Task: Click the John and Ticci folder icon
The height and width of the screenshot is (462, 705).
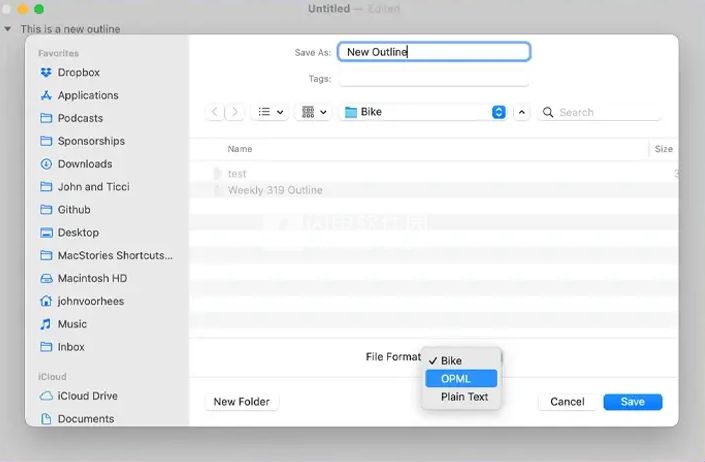Action: (46, 187)
